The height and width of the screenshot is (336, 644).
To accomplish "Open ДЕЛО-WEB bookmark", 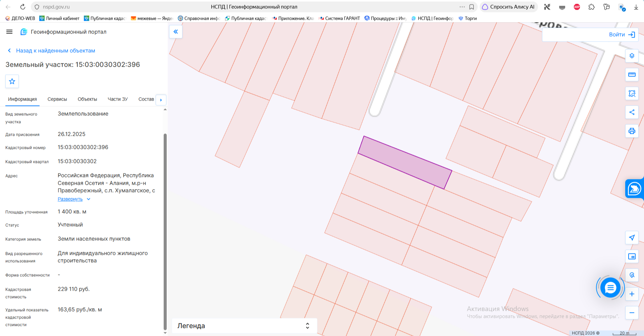I will tap(20, 18).
